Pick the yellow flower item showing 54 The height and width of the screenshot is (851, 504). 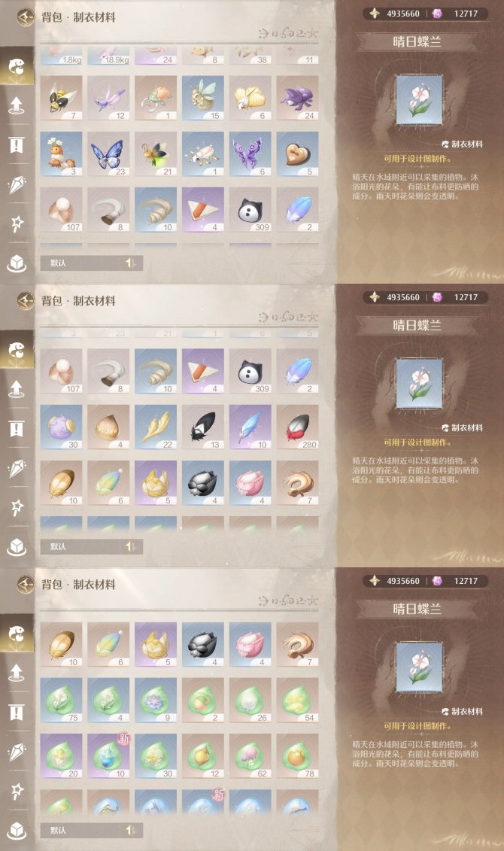tap(297, 700)
